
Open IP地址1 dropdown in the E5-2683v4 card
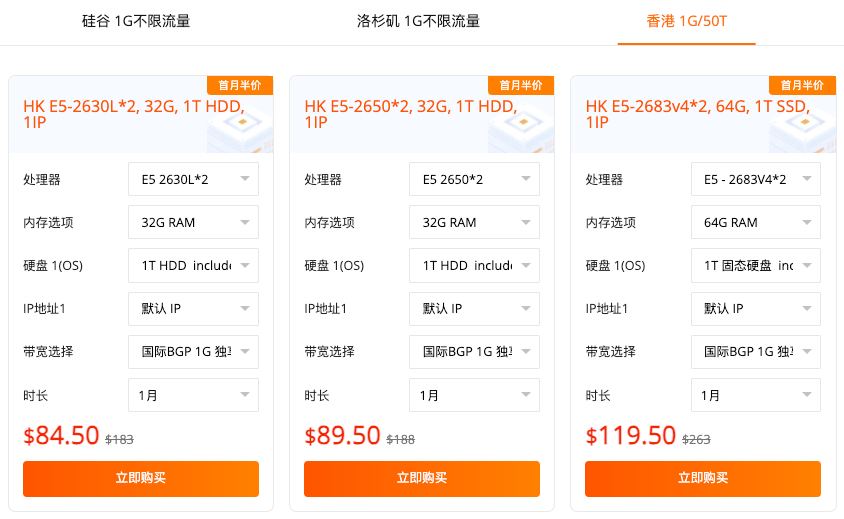coord(755,309)
